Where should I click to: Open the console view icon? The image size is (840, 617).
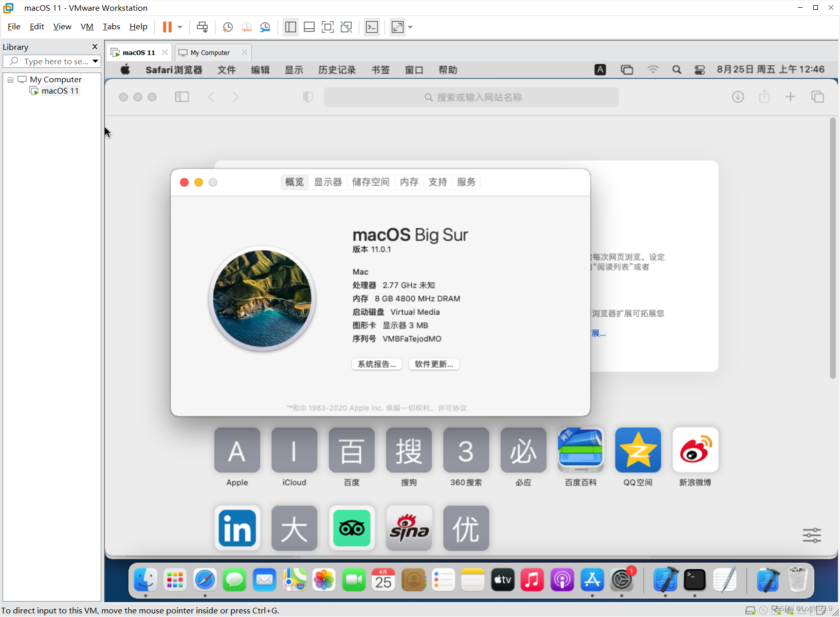(372, 27)
